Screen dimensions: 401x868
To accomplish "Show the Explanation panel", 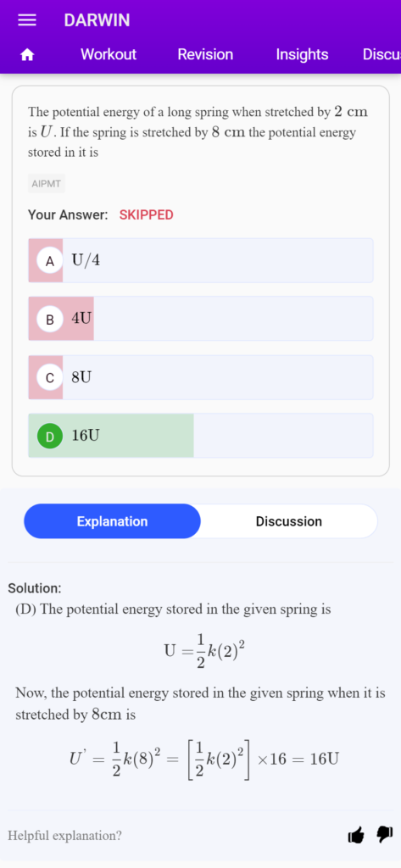I will (x=113, y=521).
